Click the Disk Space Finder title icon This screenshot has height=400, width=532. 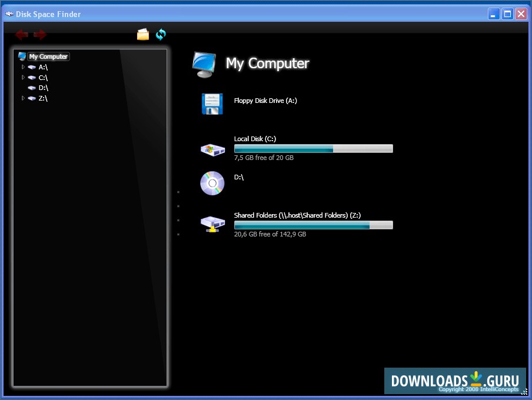pyautogui.click(x=9, y=14)
